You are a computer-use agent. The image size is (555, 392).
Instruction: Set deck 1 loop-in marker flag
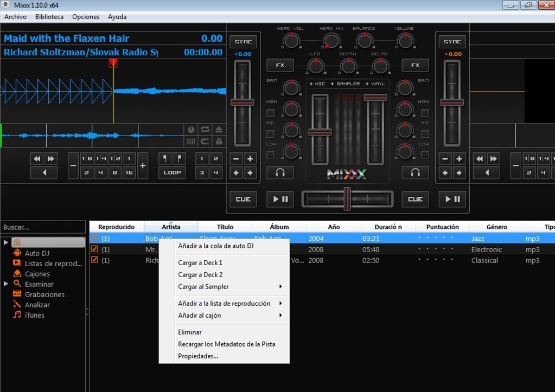(x=165, y=158)
